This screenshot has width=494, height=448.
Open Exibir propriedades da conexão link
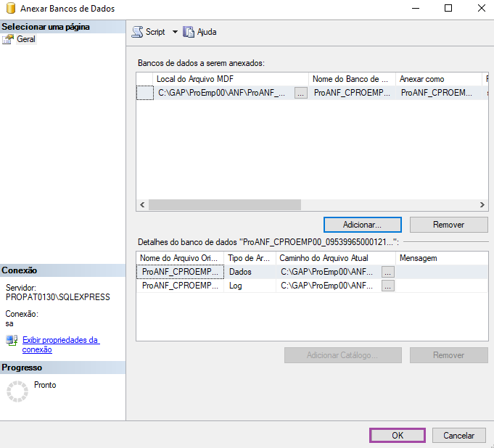click(x=61, y=345)
